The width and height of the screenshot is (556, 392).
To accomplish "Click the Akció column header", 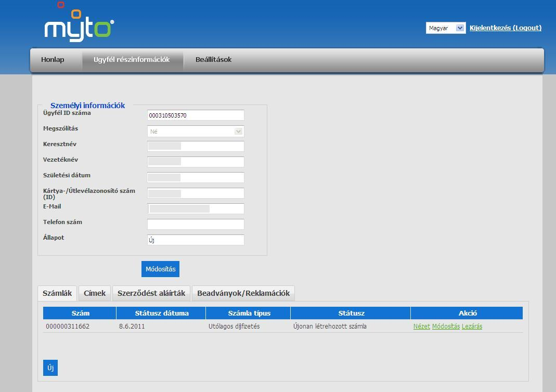I will (x=468, y=313).
